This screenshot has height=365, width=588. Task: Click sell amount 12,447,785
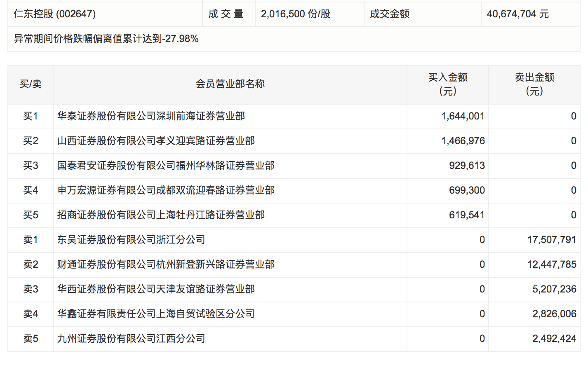[x=552, y=264]
